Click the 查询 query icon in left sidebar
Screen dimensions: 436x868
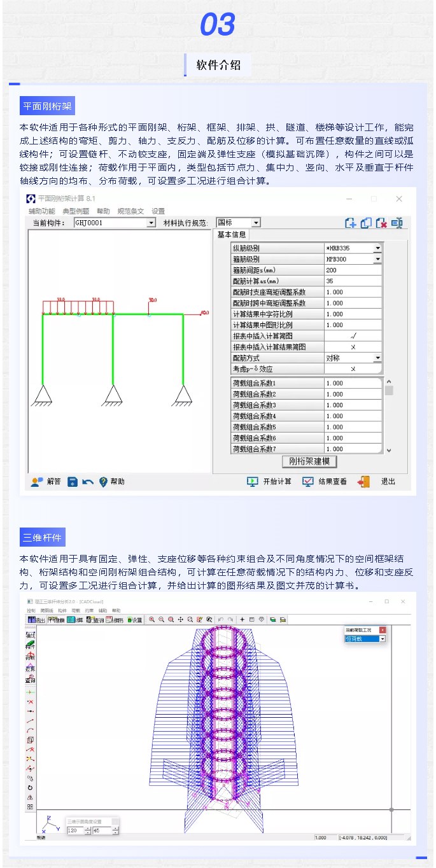pyautogui.click(x=30, y=680)
